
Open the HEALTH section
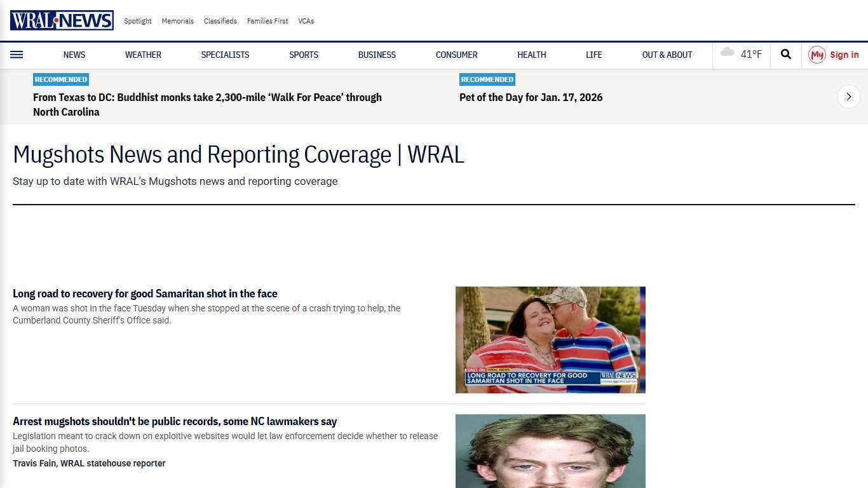coord(531,55)
